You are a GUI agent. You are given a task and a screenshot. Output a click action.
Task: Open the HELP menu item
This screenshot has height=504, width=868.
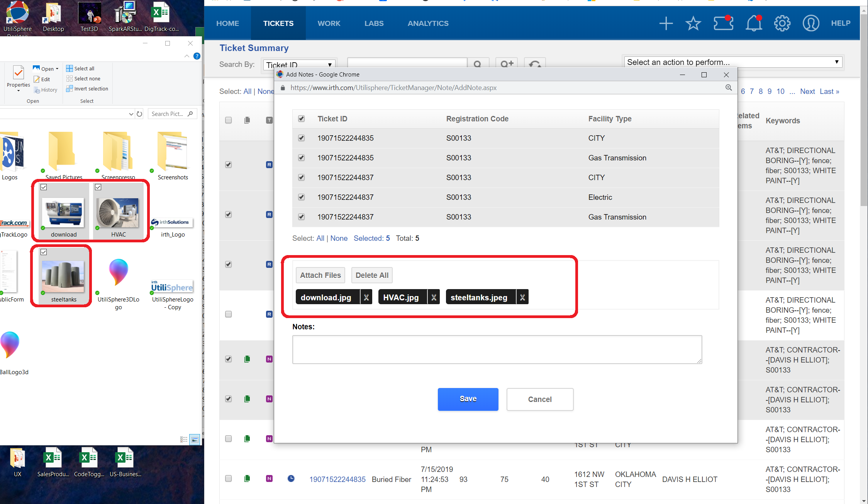point(841,23)
